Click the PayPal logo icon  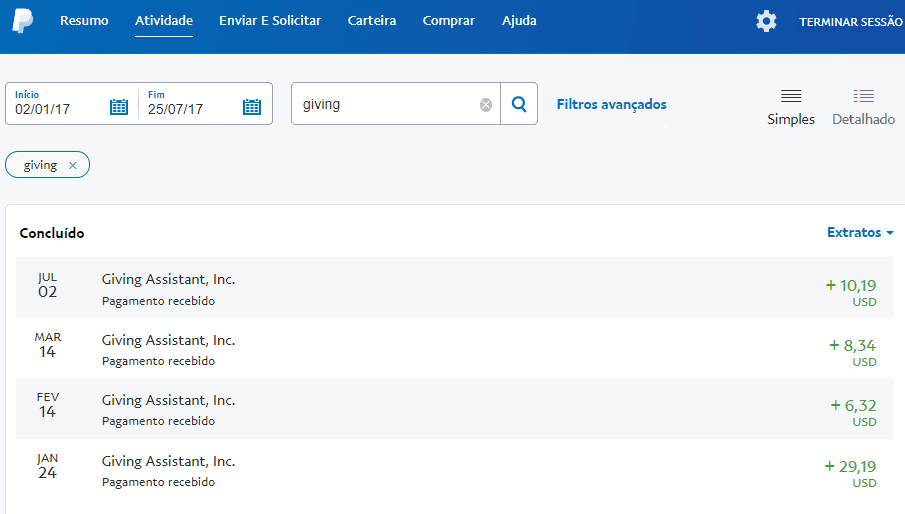[23, 21]
